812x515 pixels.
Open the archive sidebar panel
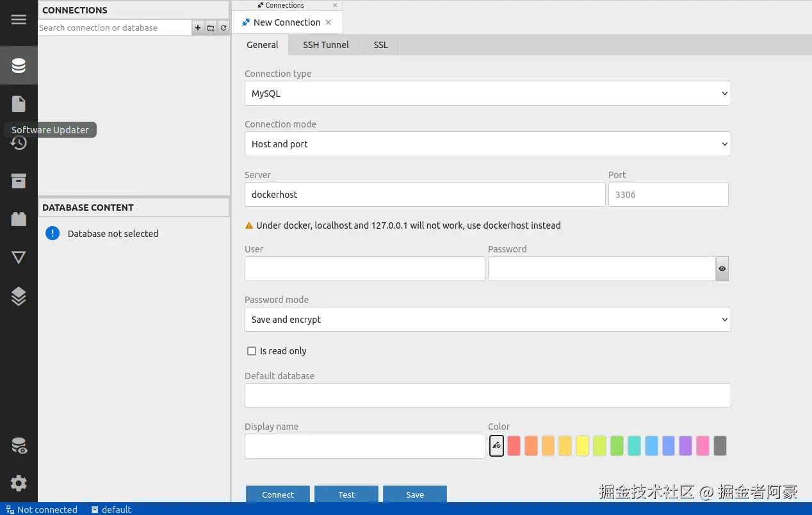click(x=19, y=181)
